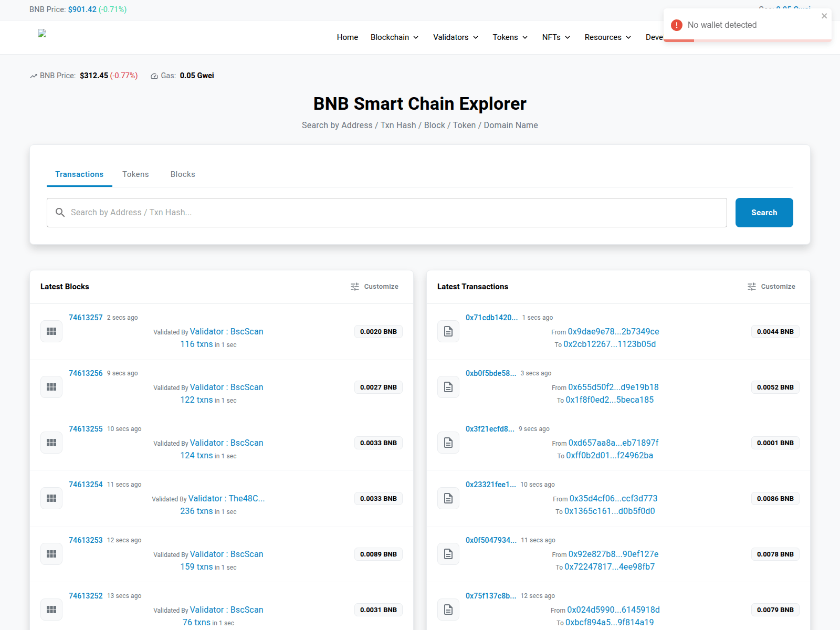Click the block icon beside block 74613252

tap(51, 610)
